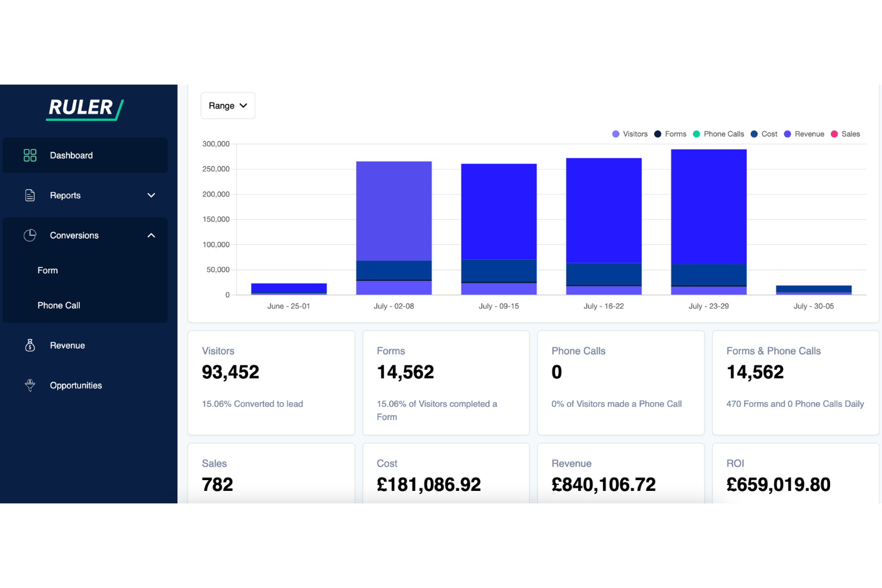882x588 pixels.
Task: Open the Range dropdown
Action: click(228, 105)
